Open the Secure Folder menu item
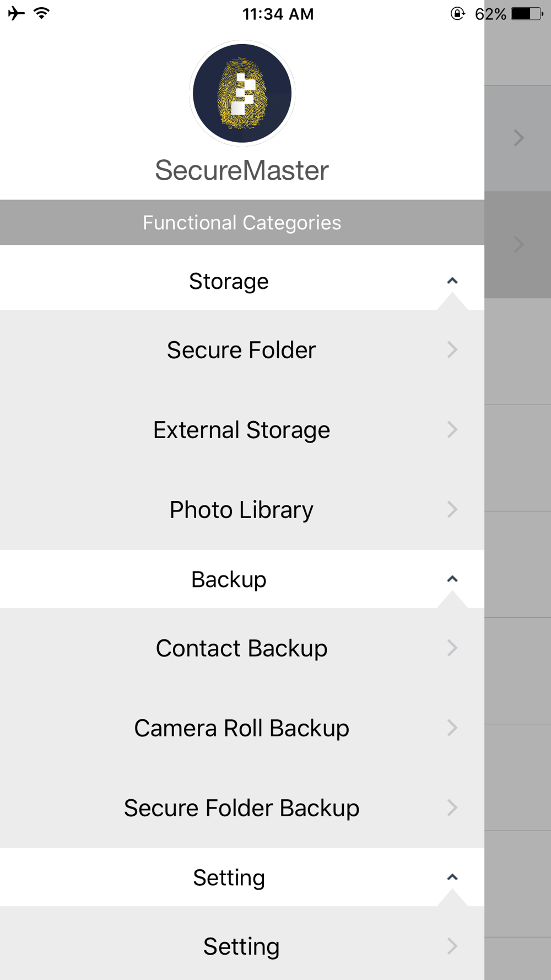This screenshot has height=980, width=551. click(x=241, y=350)
